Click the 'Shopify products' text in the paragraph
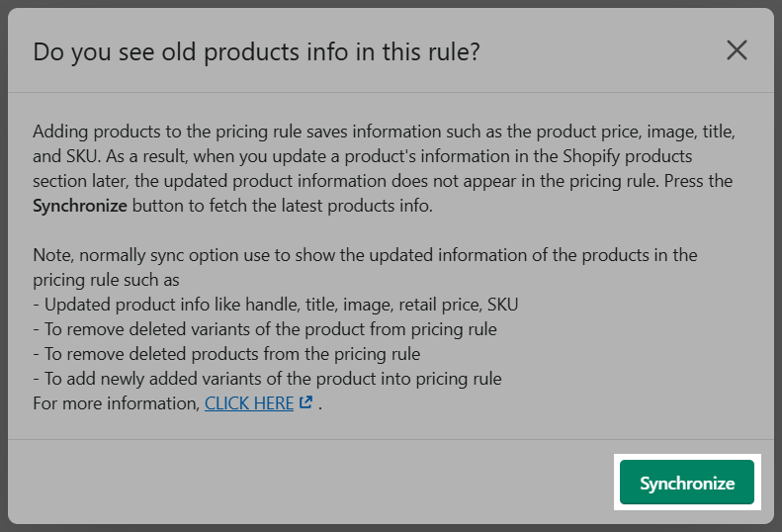Screen dimensions: 782x532 (628, 156)
